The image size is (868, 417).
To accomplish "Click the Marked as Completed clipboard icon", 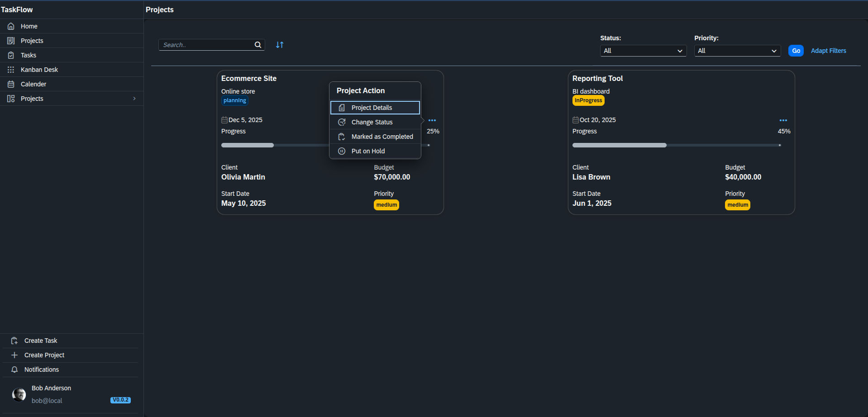I will pos(342,137).
